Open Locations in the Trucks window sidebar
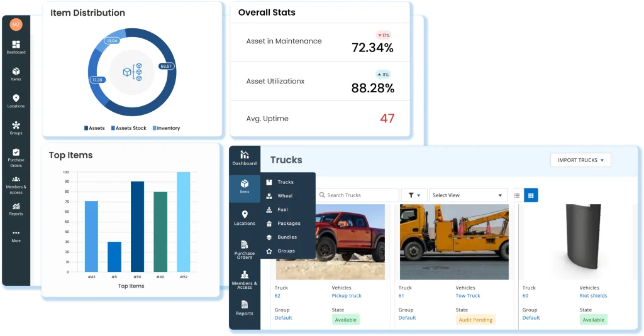The image size is (644, 336). point(245,219)
